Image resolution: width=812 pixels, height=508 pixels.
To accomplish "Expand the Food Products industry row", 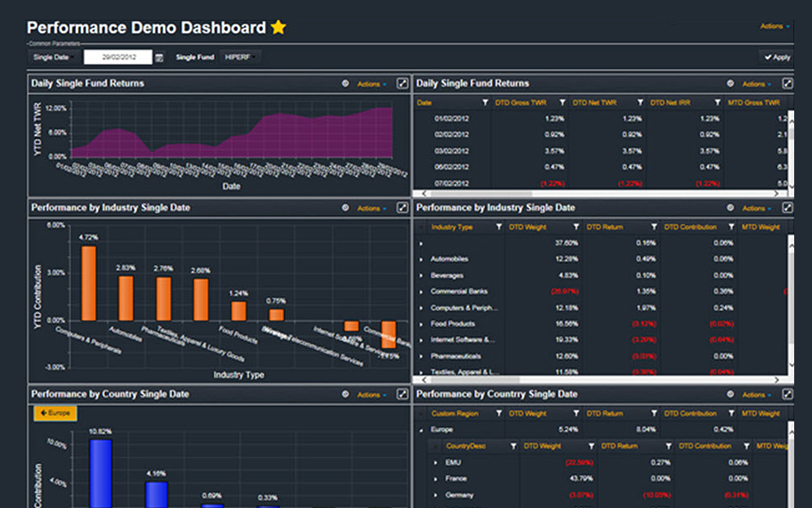I will (x=421, y=325).
